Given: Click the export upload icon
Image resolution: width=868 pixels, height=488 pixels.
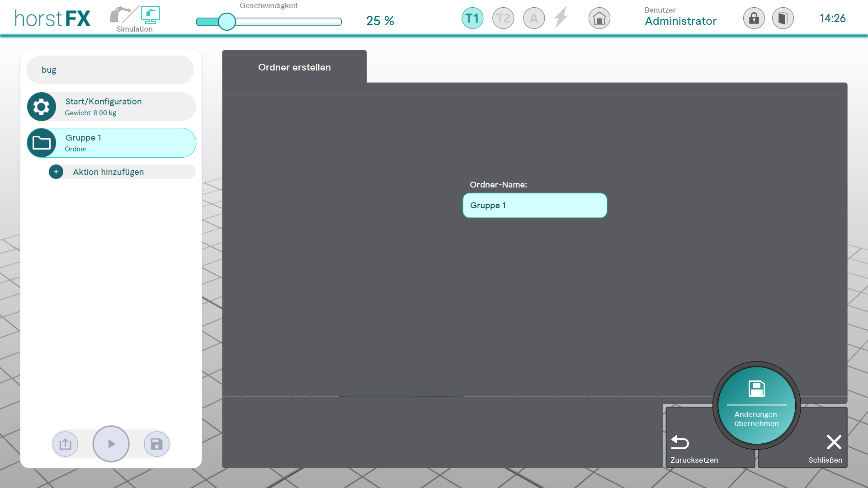Looking at the screenshot, I should point(66,444).
